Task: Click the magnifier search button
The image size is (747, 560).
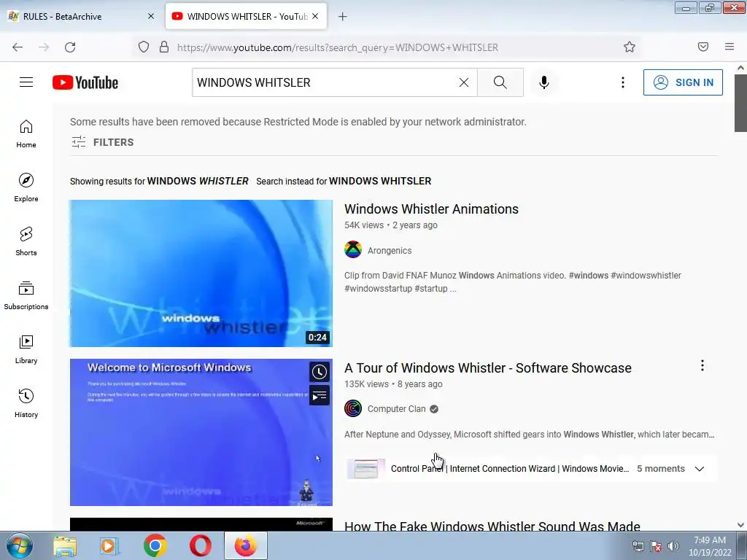Action: click(500, 82)
